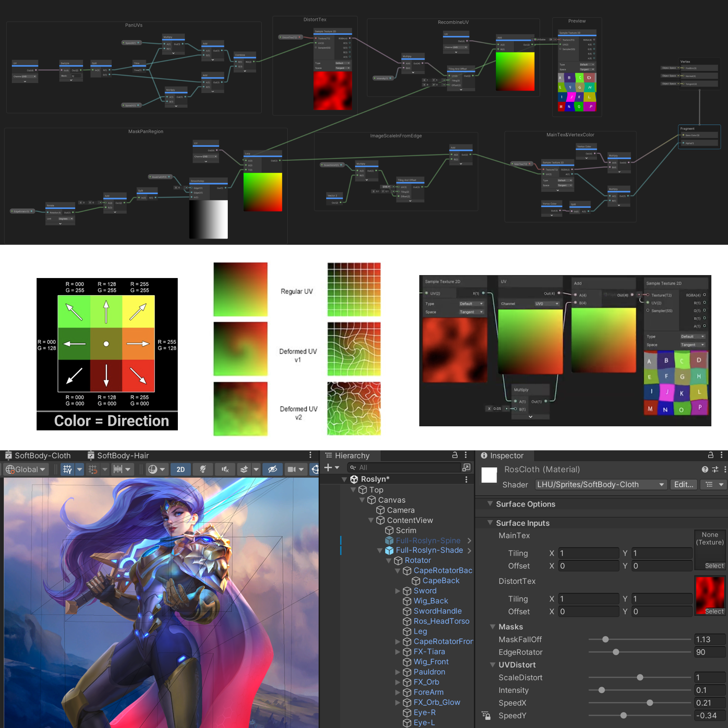Adjust the MaskFallOff slider

click(x=606, y=639)
